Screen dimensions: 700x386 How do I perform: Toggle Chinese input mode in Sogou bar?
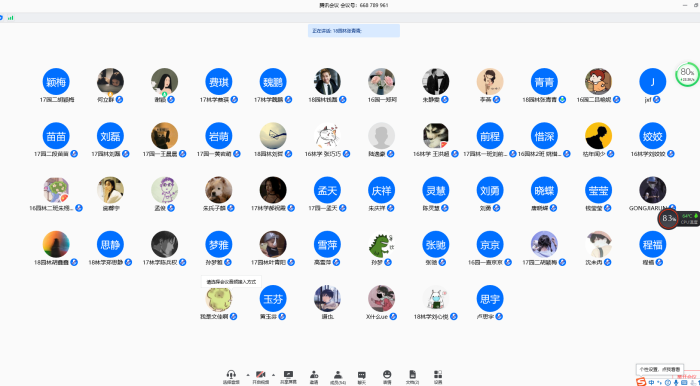(652, 382)
